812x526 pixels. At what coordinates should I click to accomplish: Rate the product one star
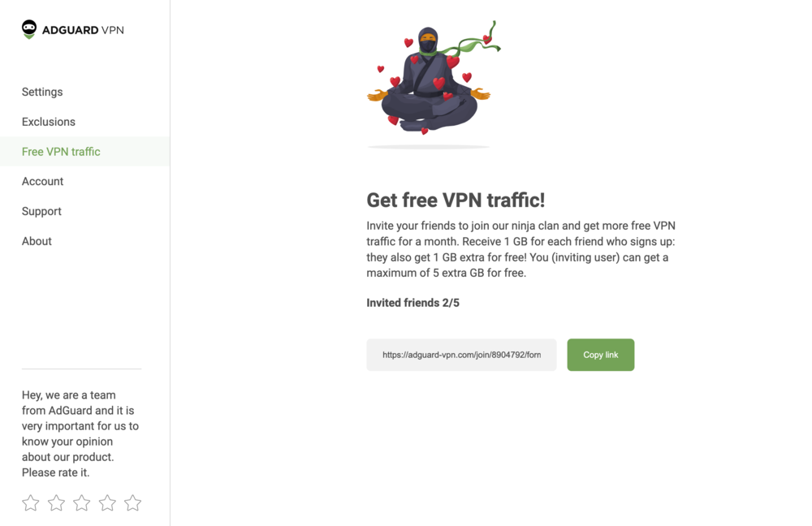coord(31,502)
